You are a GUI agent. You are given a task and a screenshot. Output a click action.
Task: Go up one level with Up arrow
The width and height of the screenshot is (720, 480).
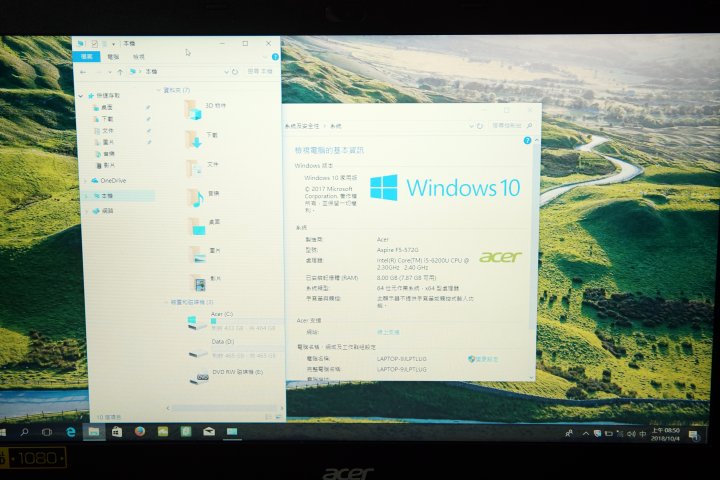point(120,72)
